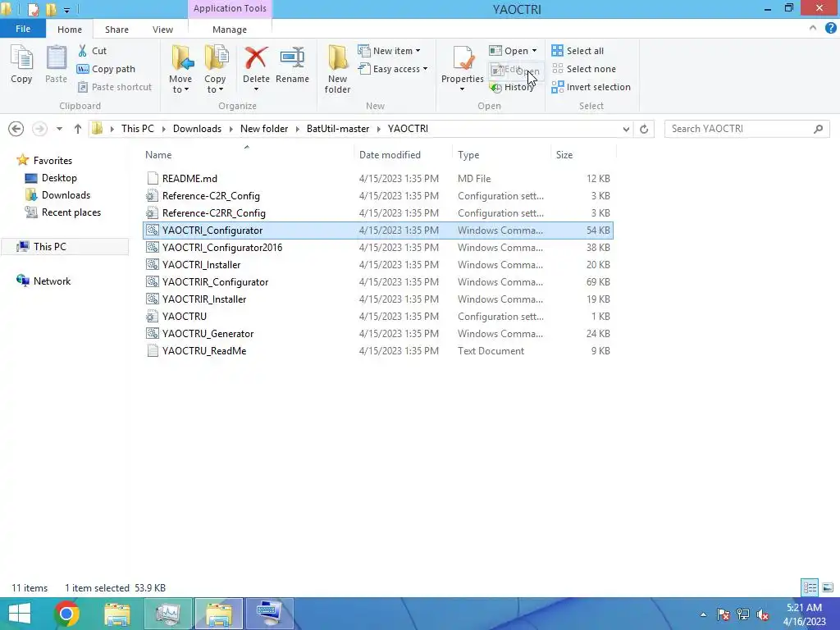This screenshot has width=840, height=630.
Task: Create a New folder
Action: coord(337,69)
